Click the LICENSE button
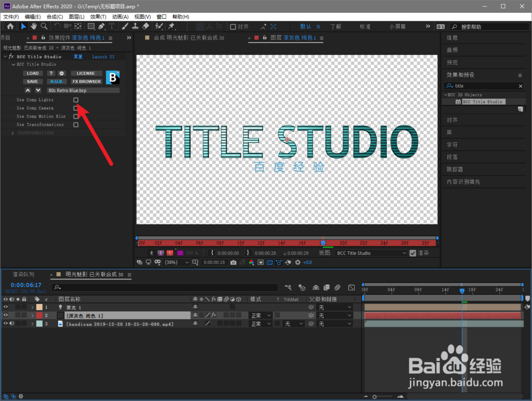 [x=86, y=73]
